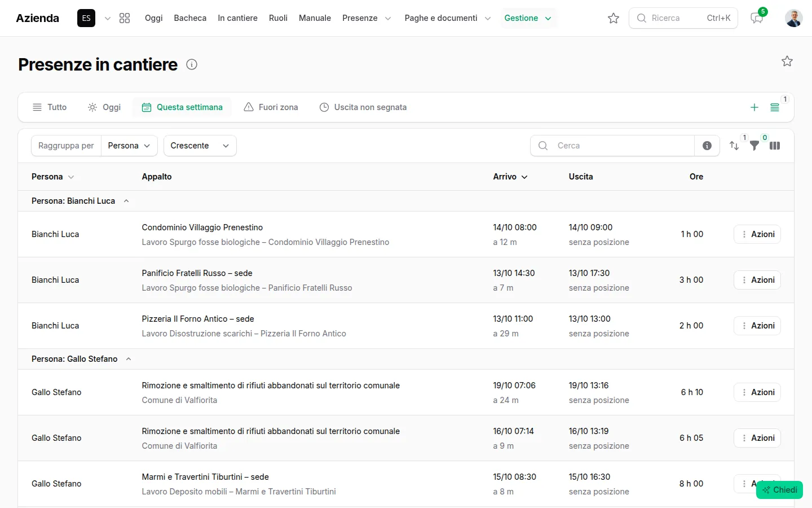This screenshot has height=508, width=812.
Task: Open the view list settings icon
Action: pos(775,107)
